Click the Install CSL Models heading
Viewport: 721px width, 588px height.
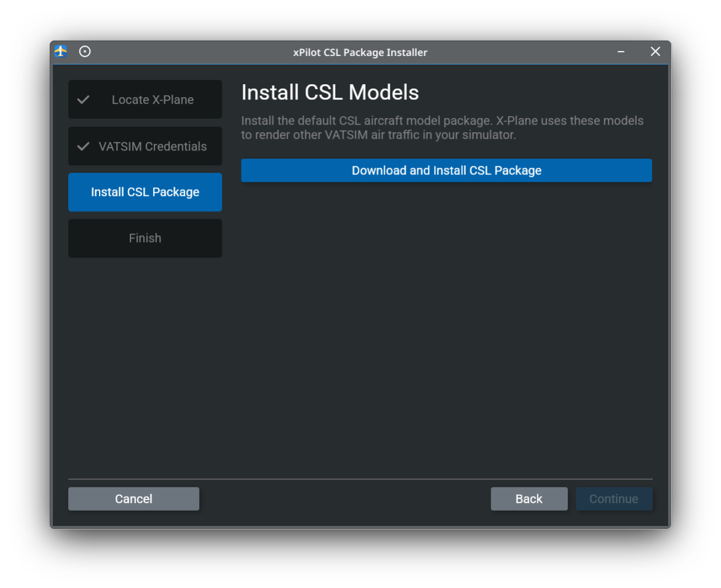click(330, 92)
